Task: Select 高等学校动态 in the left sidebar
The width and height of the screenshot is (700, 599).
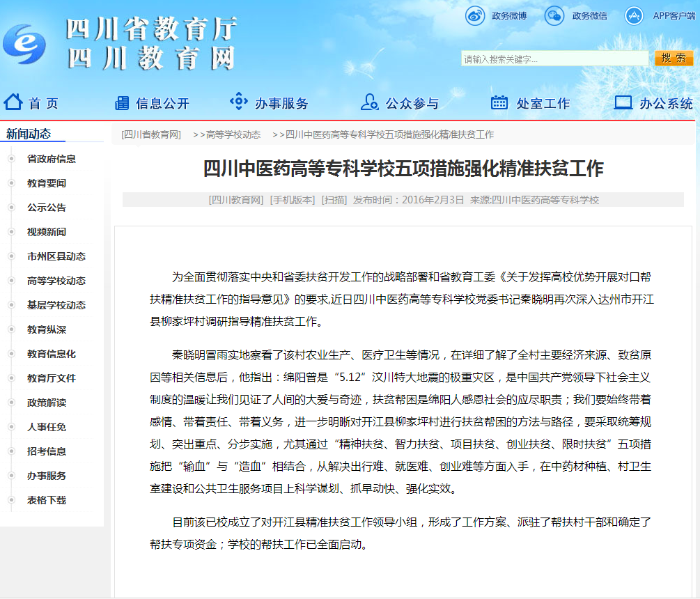Action: [x=56, y=281]
